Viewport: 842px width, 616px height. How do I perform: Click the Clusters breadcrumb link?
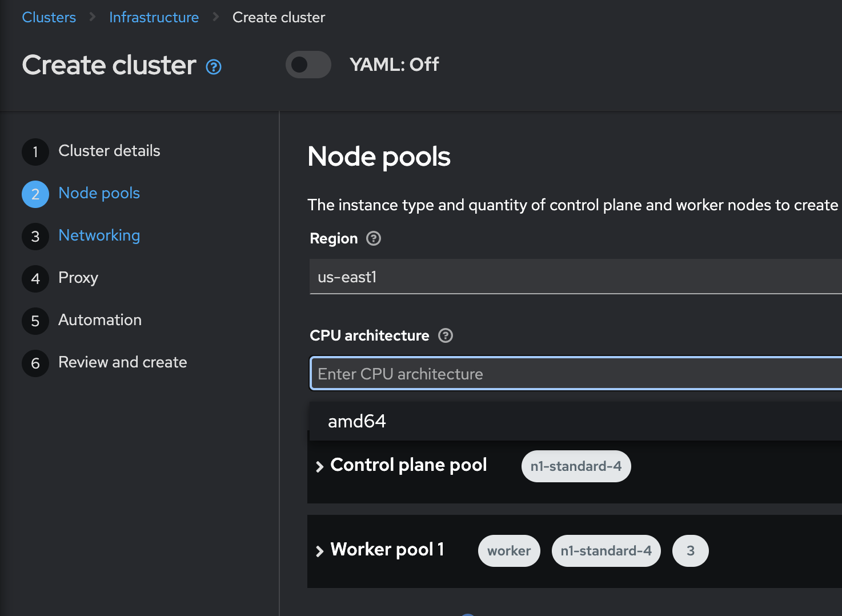click(49, 18)
